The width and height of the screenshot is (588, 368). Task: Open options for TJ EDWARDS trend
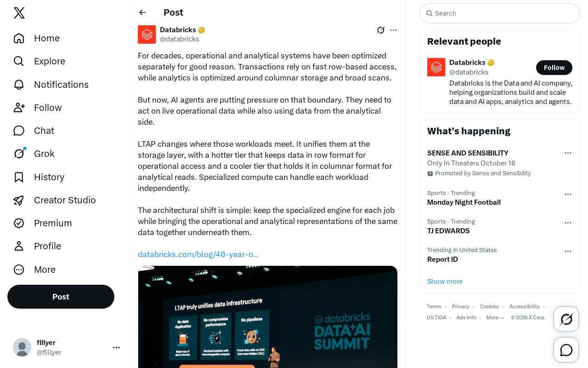click(x=568, y=223)
